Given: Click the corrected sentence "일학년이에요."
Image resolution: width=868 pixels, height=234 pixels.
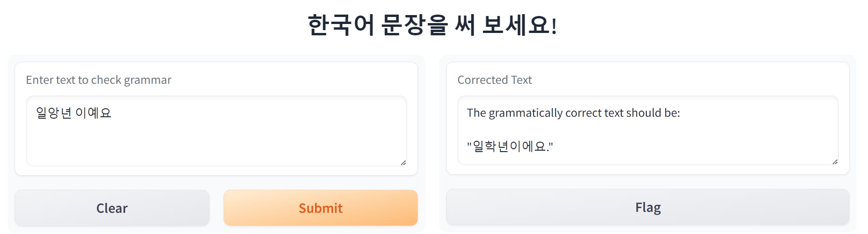Looking at the screenshot, I should (510, 146).
